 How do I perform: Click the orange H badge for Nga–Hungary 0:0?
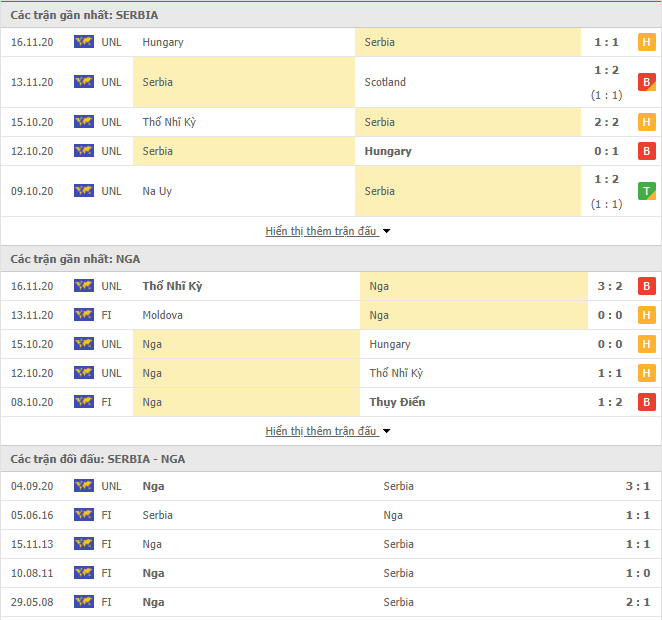click(646, 344)
